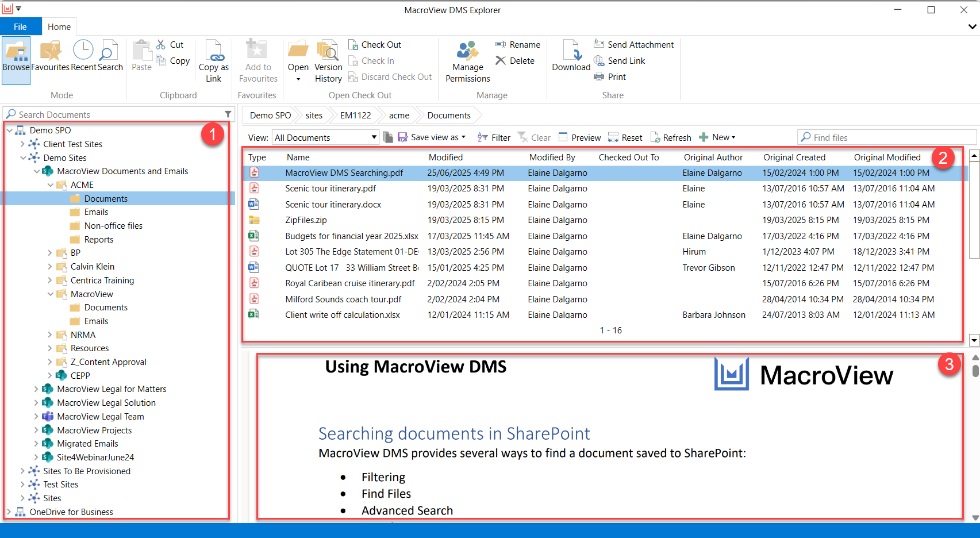Expand the ribbon collapse chevron
Viewport: 980px width, 538px height.
pos(972,26)
